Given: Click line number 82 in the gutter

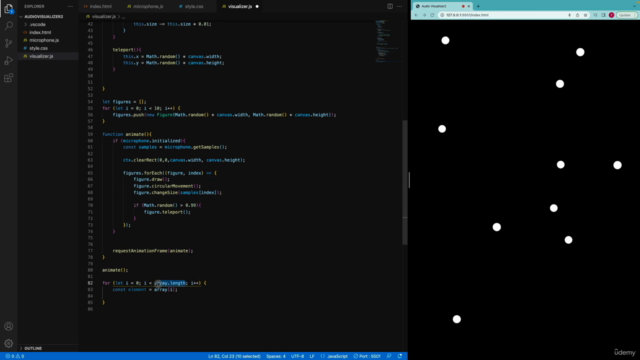Looking at the screenshot, I should tap(90, 283).
